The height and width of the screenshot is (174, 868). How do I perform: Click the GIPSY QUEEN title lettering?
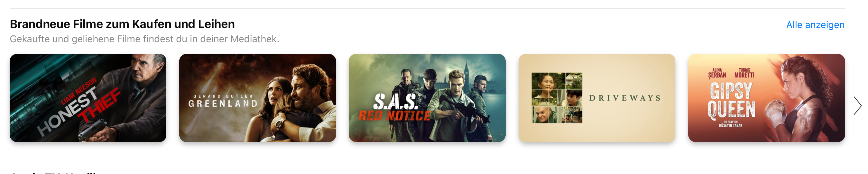[731, 101]
